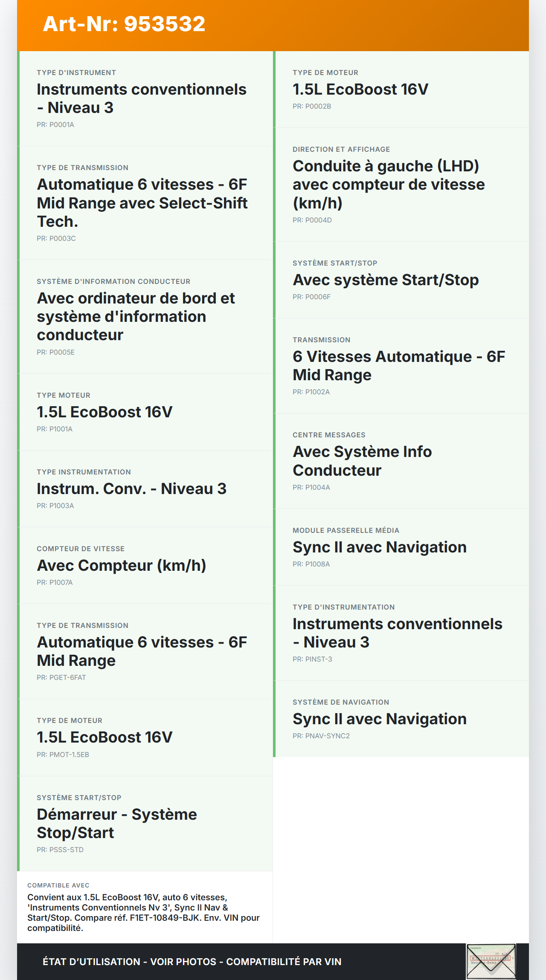Viewport: 546px width, 980px height.
Task: Select Démarreur - Système Stop/Start entry
Action: 117,823
